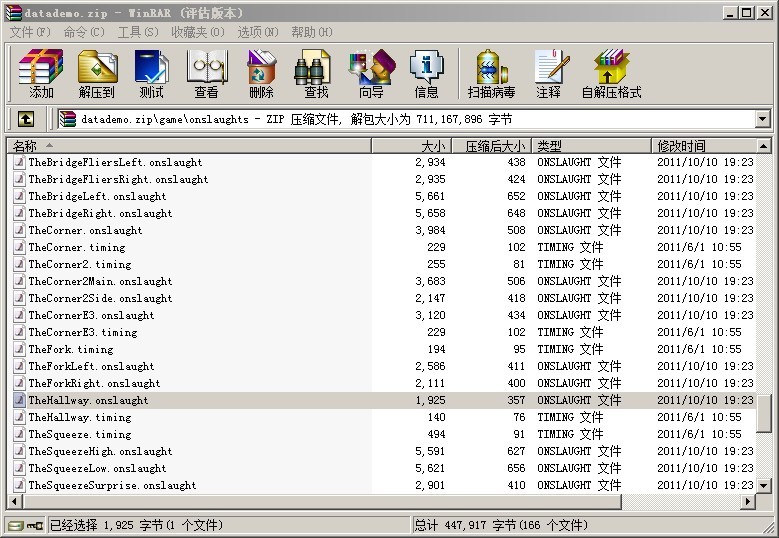Expand the archive path dropdown
Screen dimensions: 779x538
pyautogui.click(x=762, y=119)
